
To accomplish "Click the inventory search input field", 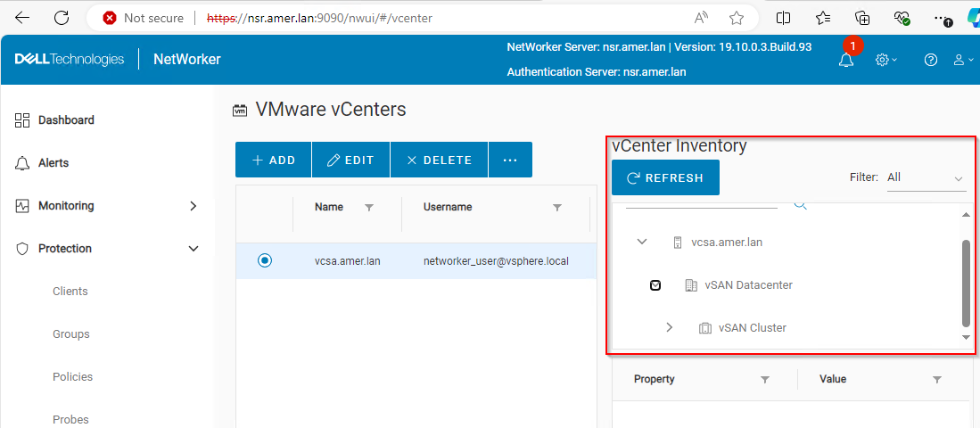I will [x=701, y=204].
